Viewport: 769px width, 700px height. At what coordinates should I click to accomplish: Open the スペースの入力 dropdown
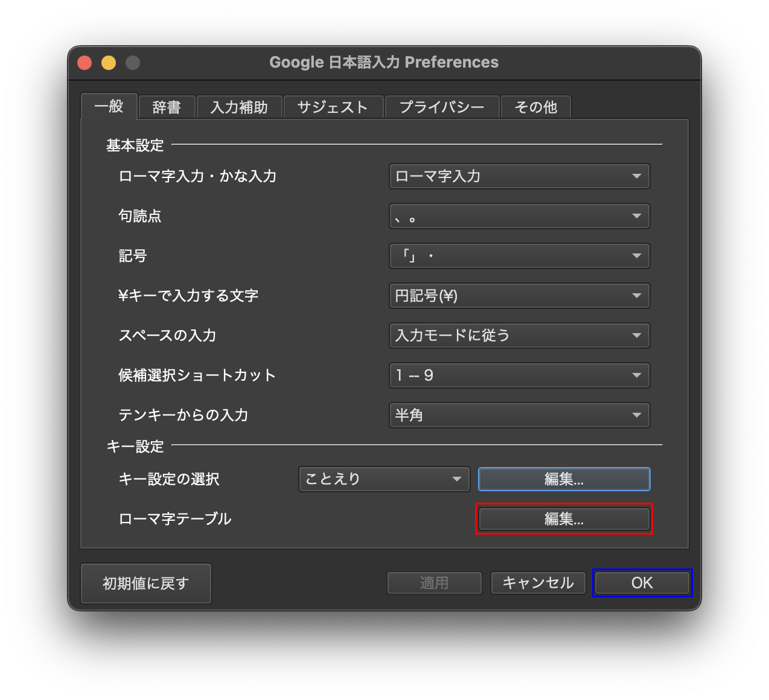coord(519,336)
